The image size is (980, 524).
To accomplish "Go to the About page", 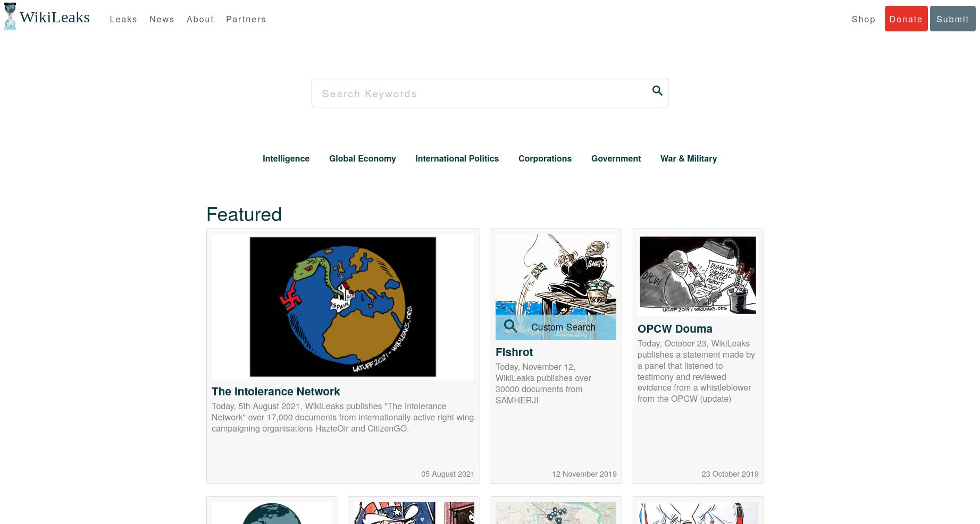I will coord(200,19).
